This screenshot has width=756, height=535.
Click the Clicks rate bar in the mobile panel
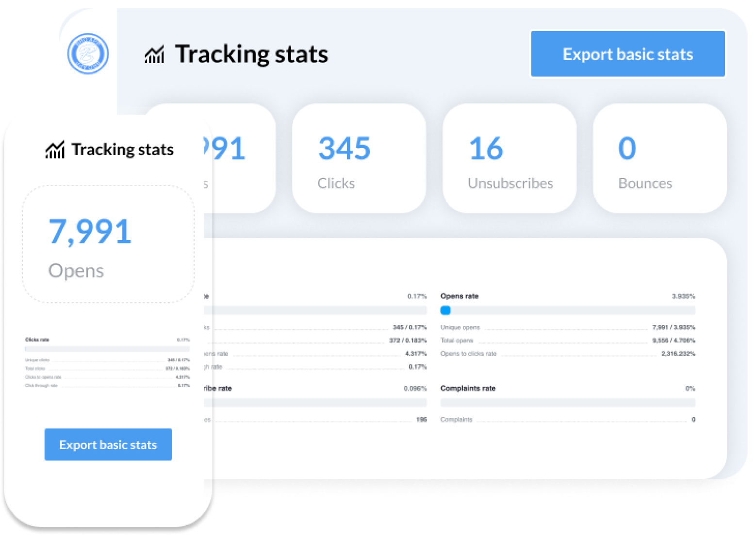pyautogui.click(x=107, y=349)
